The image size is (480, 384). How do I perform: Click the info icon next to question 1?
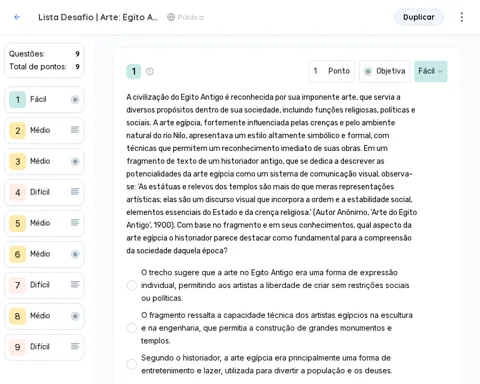[x=150, y=71]
